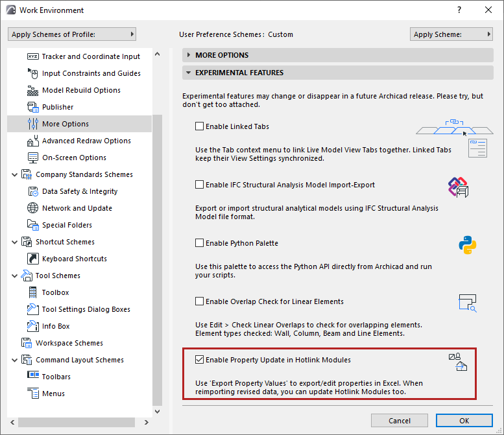The width and height of the screenshot is (504, 435).
Task: Click the Toolbox icon in the tree
Action: point(33,292)
